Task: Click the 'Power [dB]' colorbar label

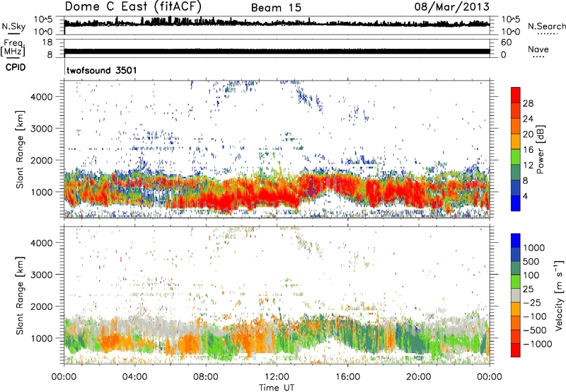Action: pyautogui.click(x=540, y=149)
